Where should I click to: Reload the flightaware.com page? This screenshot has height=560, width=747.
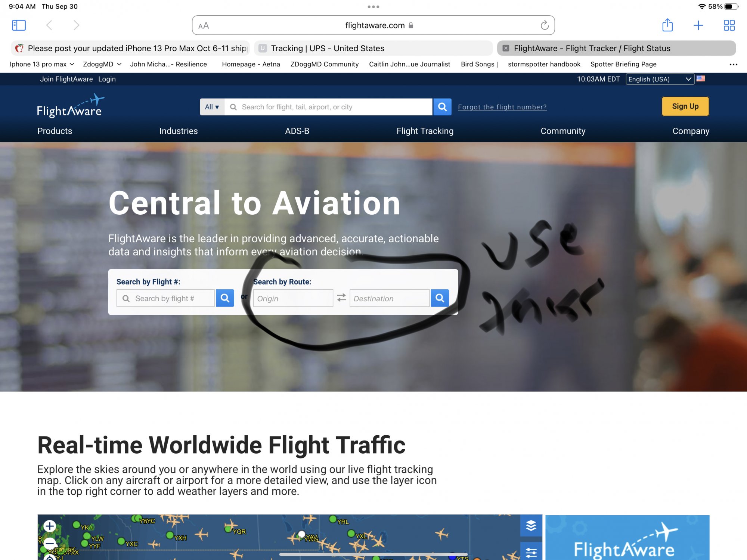[x=545, y=25]
